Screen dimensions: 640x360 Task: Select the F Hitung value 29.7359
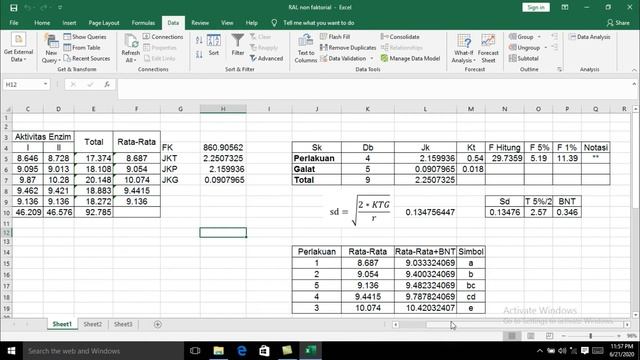coord(504,158)
